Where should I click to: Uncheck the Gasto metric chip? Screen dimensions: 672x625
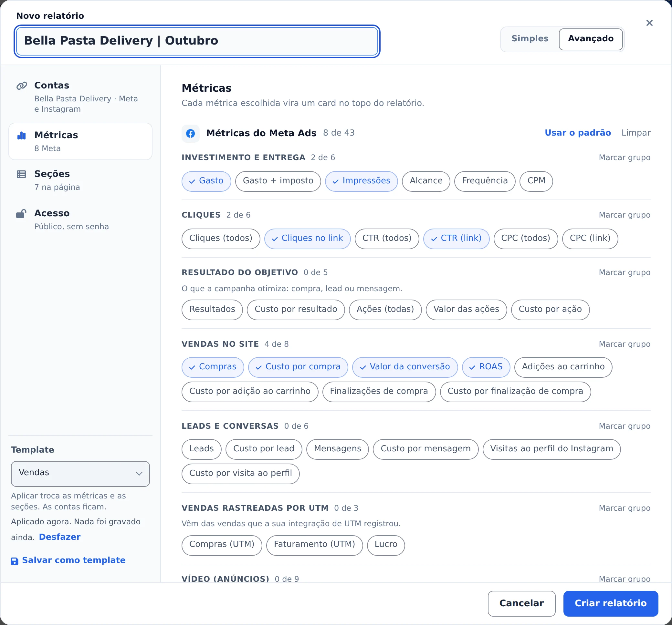(206, 181)
